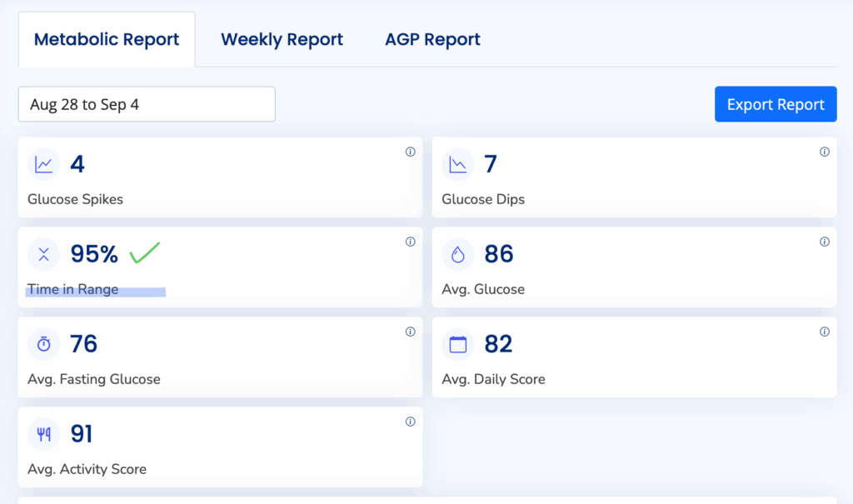Click the Avg. Fasting Glucose stopwatch icon
This screenshot has height=504, width=853.
pyautogui.click(x=43, y=344)
